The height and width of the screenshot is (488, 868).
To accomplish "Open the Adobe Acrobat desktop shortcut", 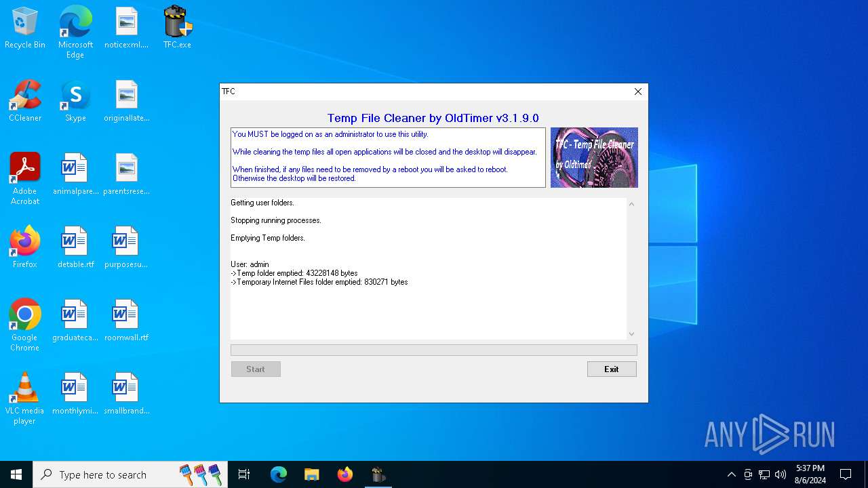I will click(25, 179).
